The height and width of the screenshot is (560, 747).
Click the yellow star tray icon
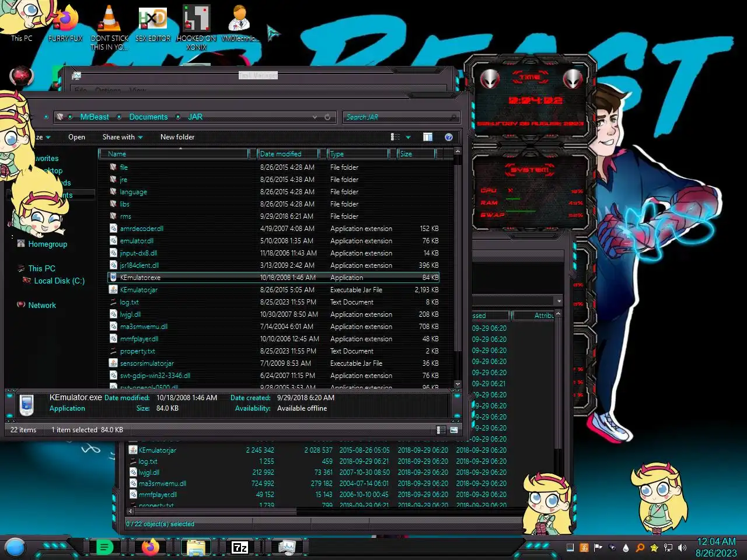(x=654, y=548)
